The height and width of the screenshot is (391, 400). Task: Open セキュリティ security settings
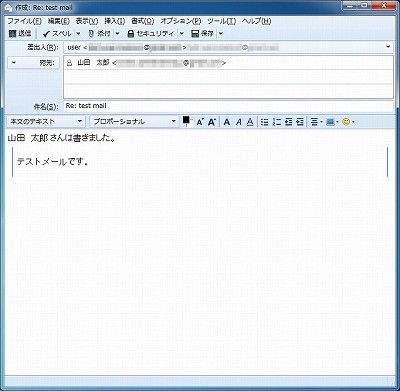coord(151,33)
